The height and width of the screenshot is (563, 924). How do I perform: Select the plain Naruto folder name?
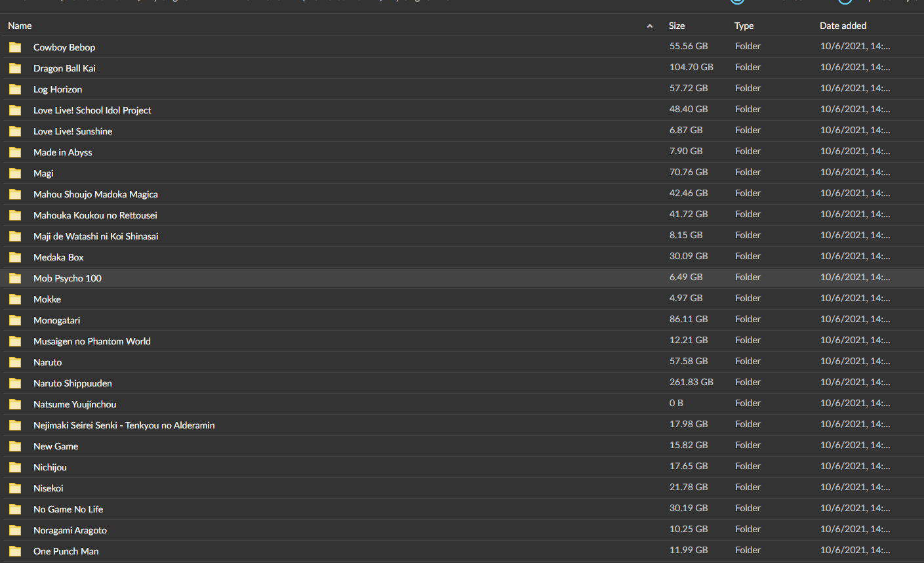click(x=48, y=362)
